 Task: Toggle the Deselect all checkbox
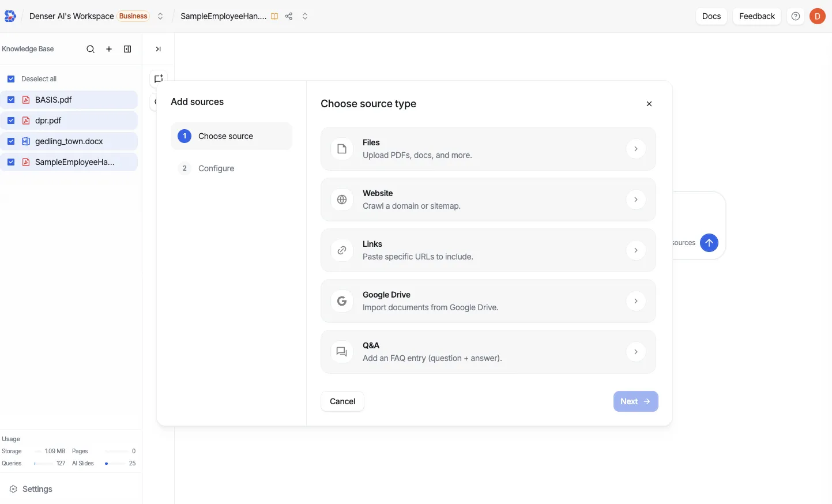pyautogui.click(x=11, y=79)
